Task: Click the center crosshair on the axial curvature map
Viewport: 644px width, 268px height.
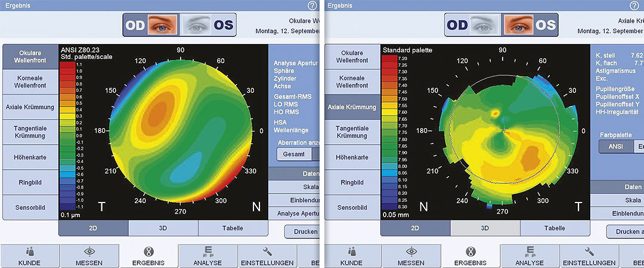Action: [504, 129]
